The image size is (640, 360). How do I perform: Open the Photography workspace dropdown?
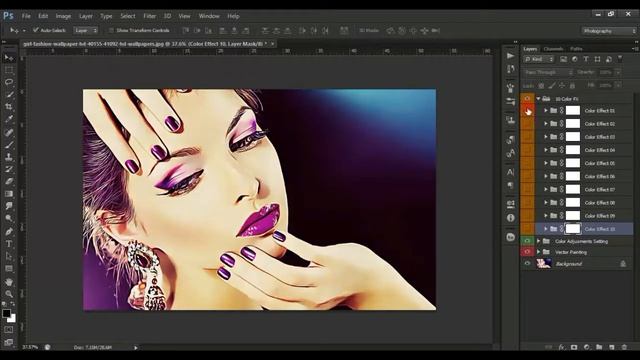tap(609, 31)
